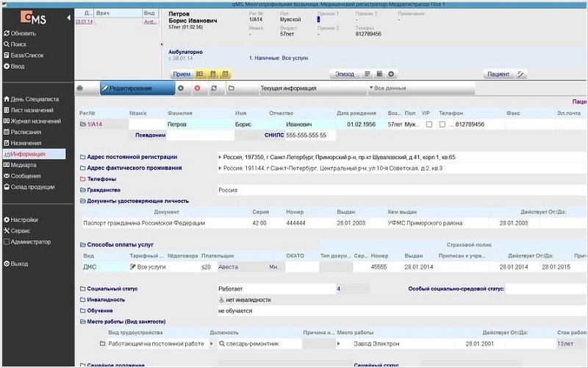Click the plus icon next to Эпизод
Viewport: 588px width, 368px height.
(x=392, y=74)
